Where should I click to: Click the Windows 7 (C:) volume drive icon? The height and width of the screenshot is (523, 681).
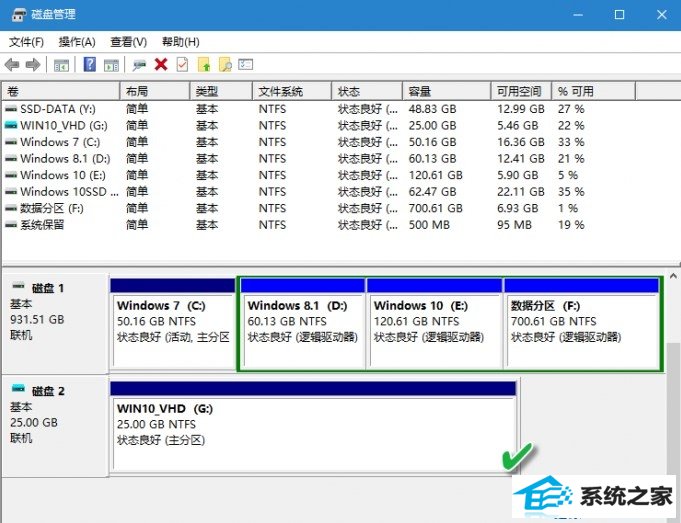11,142
